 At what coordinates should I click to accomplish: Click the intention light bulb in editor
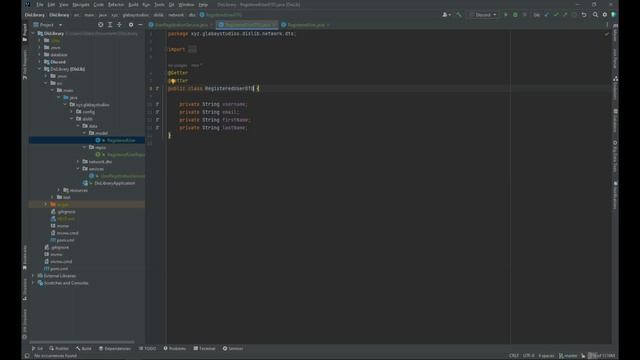[x=173, y=81]
